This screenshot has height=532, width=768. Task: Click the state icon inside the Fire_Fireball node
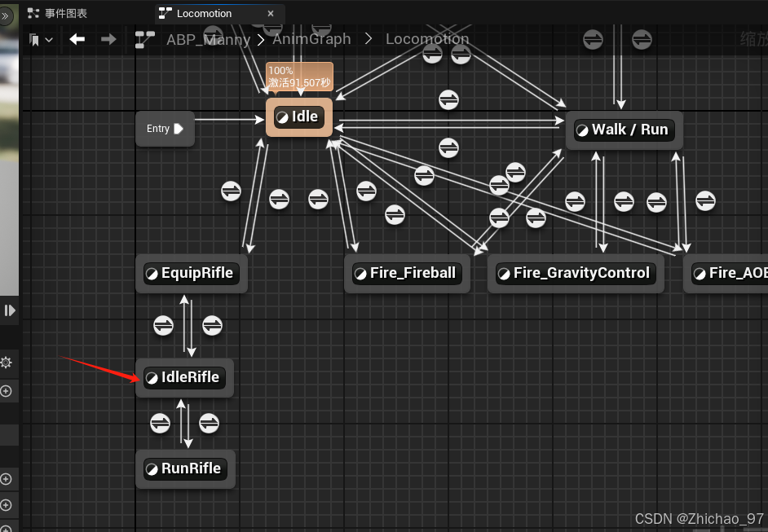click(x=360, y=274)
